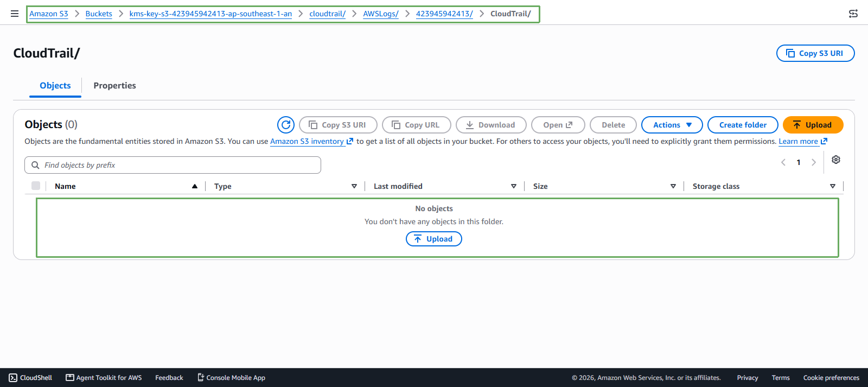The width and height of the screenshot is (868, 387).
Task: Open the panel settings icon at top right
Action: 853,14
